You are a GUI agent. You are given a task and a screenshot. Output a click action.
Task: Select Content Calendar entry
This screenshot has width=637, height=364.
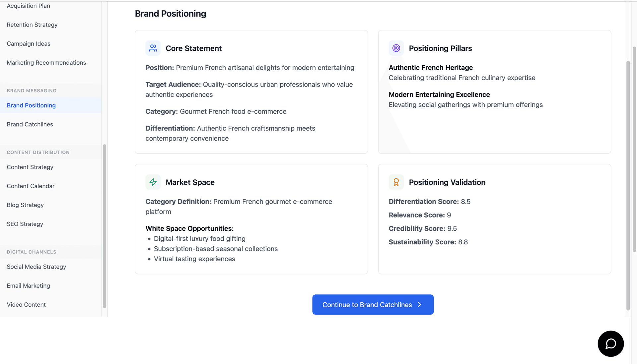pyautogui.click(x=31, y=186)
